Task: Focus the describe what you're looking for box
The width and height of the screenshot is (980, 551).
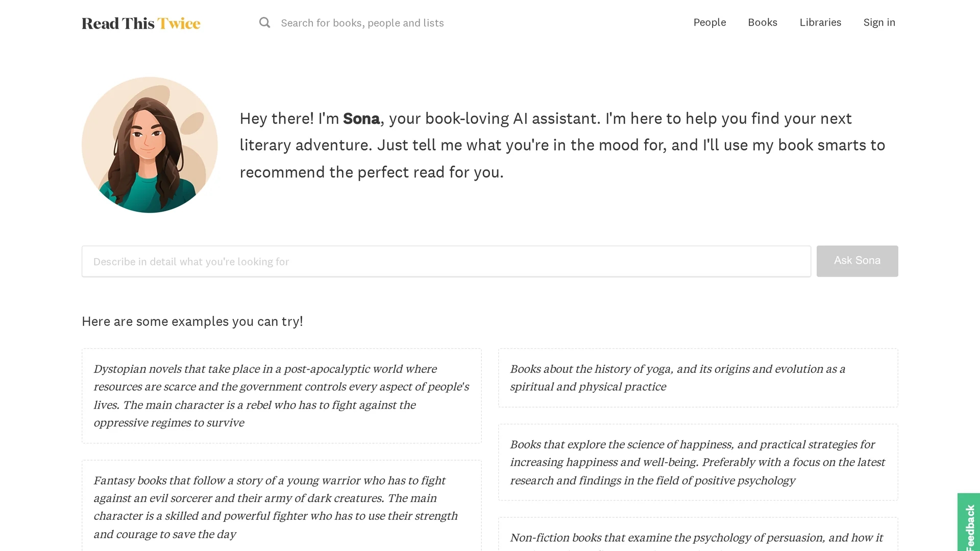Action: coord(446,261)
